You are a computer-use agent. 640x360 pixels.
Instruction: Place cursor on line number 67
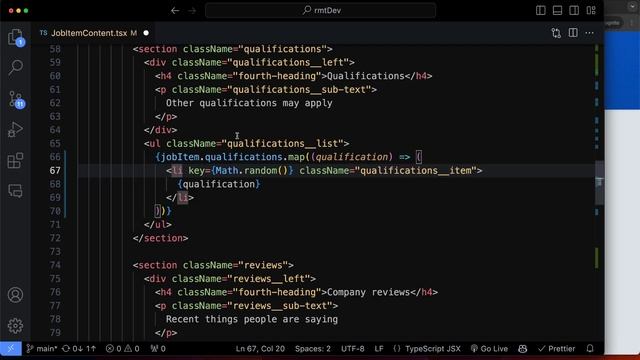click(x=55, y=171)
